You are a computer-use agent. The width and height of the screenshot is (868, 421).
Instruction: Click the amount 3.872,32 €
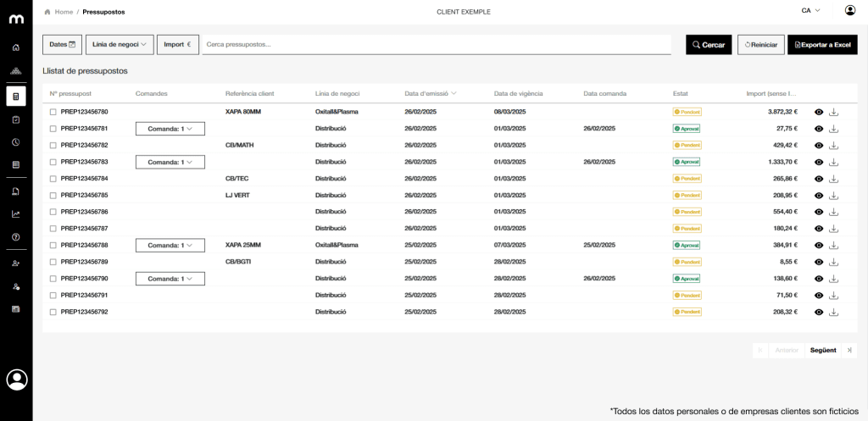coord(782,112)
